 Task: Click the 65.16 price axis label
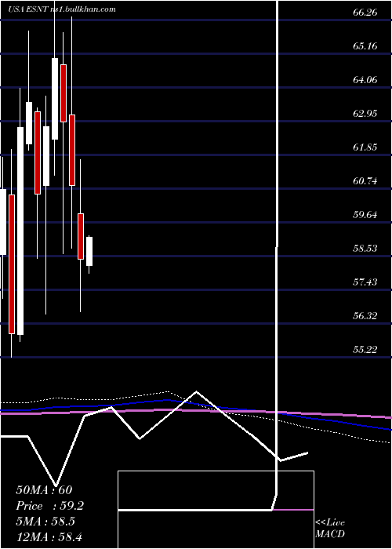click(x=366, y=46)
